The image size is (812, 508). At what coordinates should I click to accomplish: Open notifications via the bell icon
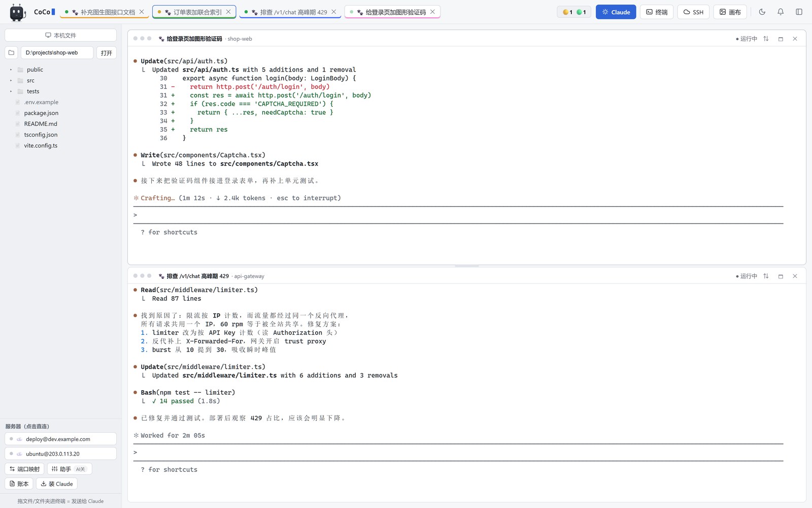781,12
